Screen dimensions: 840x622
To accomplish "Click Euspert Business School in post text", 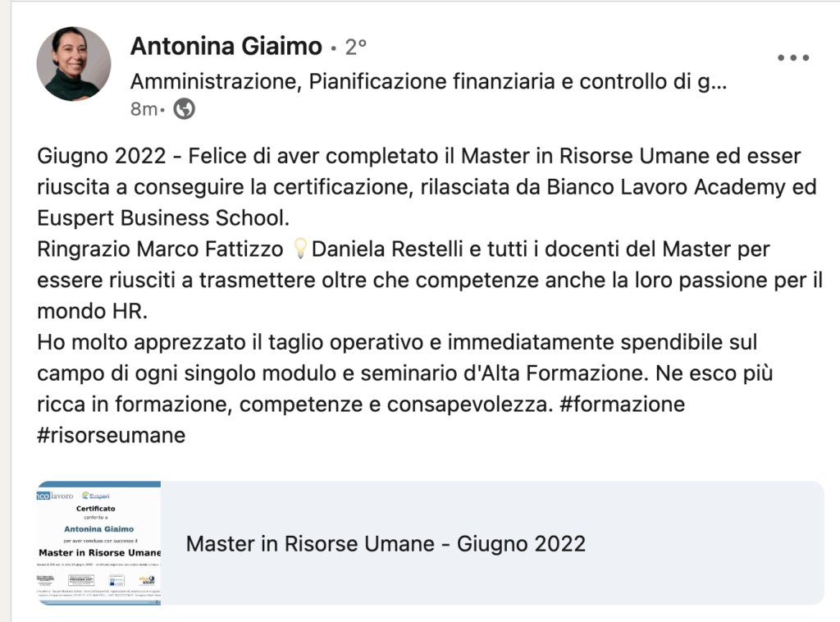I will [162, 217].
